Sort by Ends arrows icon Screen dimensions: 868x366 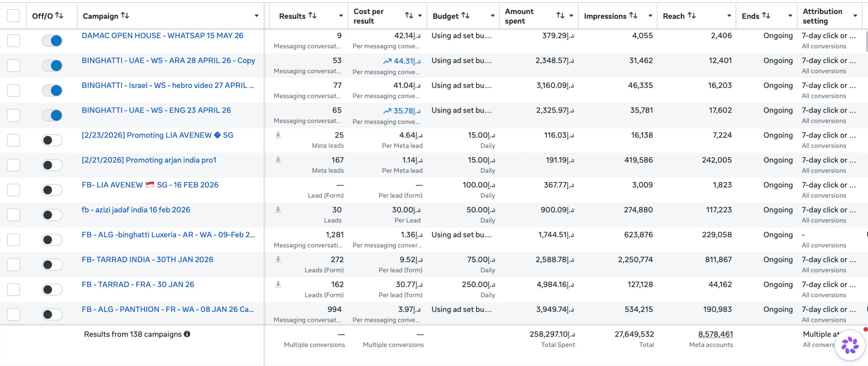tap(766, 16)
